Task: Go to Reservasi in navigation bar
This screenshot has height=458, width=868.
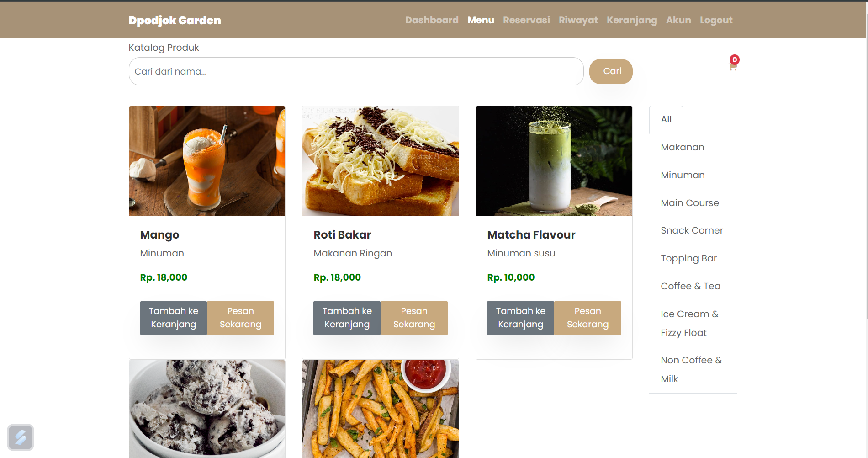Action: click(526, 20)
